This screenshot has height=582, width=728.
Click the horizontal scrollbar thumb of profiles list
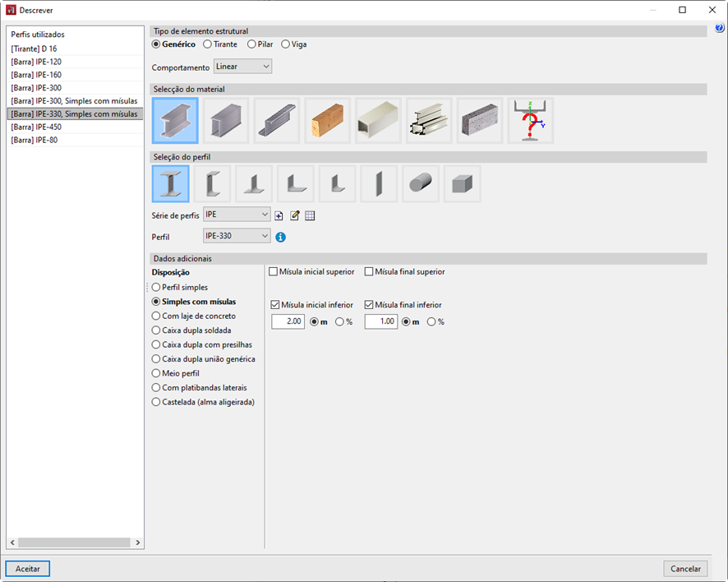pyautogui.click(x=74, y=543)
